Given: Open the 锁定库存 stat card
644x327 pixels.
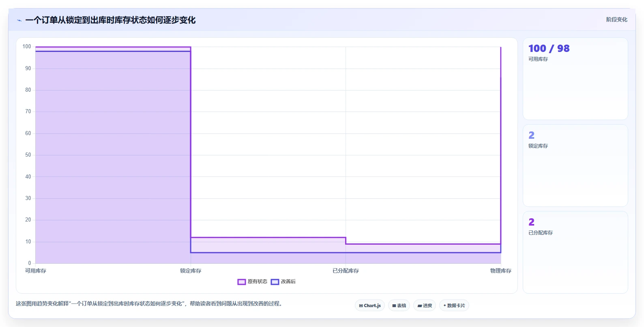Looking at the screenshot, I should 575,166.
